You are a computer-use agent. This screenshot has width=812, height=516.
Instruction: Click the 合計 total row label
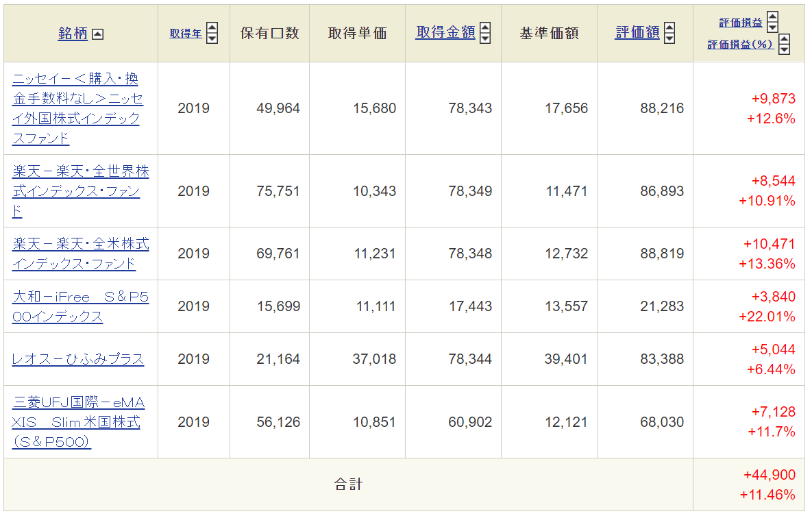(x=348, y=484)
